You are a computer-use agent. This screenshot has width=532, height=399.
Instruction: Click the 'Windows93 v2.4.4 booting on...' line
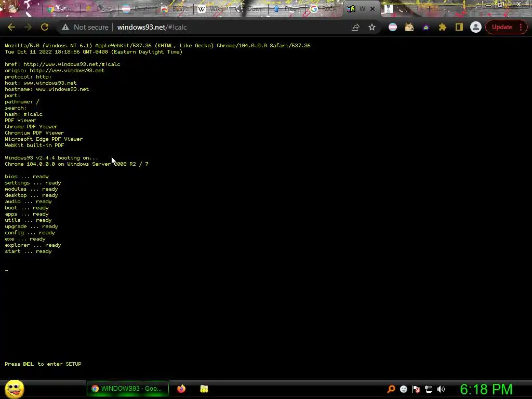click(51, 158)
